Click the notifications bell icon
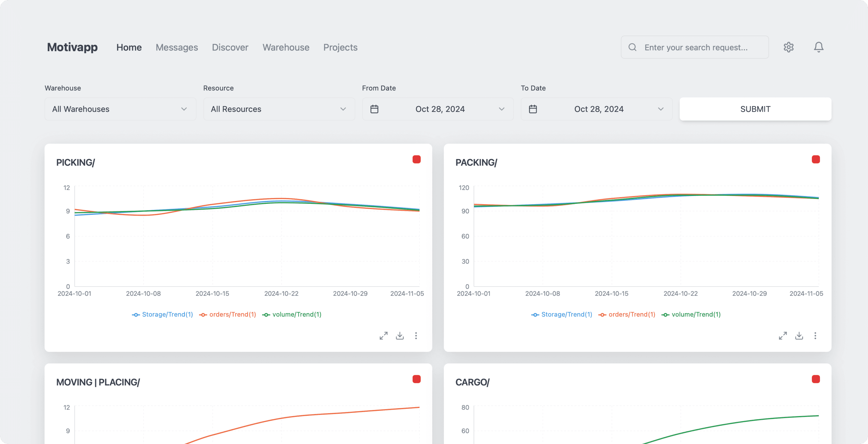 click(x=818, y=47)
